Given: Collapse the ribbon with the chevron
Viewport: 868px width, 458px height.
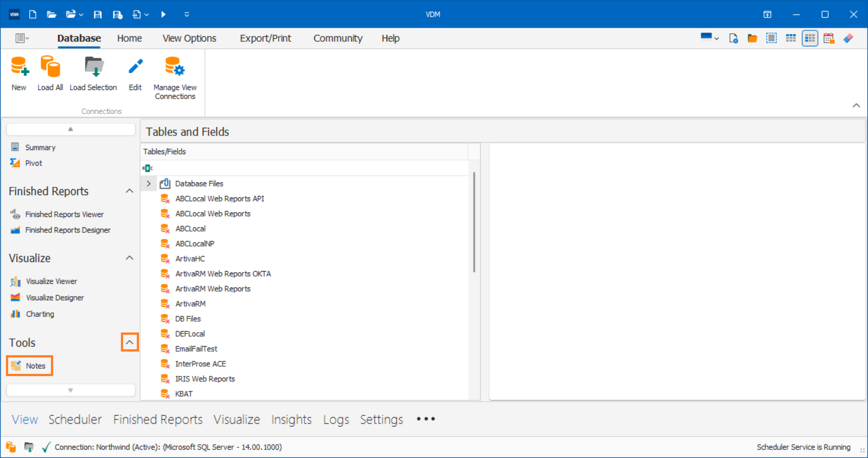Looking at the screenshot, I should point(856,106).
